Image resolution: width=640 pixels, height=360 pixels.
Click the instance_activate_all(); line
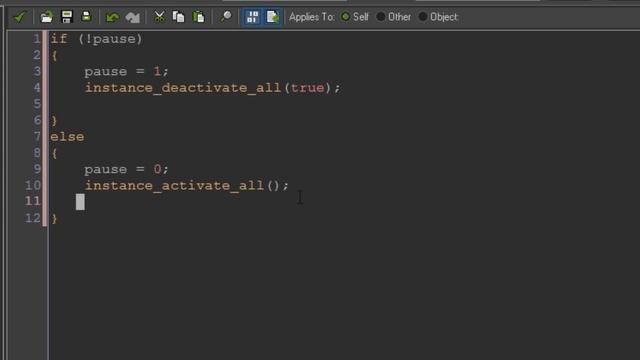(187, 186)
